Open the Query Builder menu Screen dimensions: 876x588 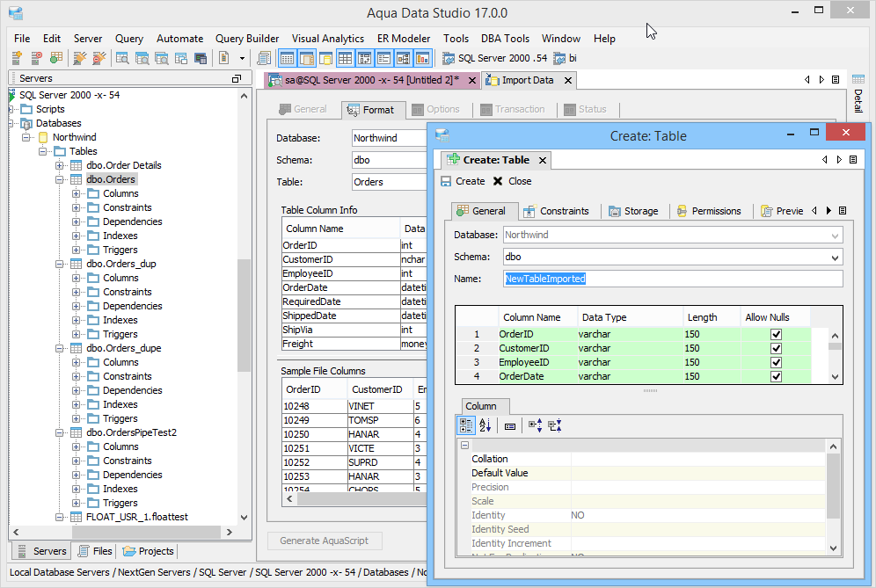247,39
